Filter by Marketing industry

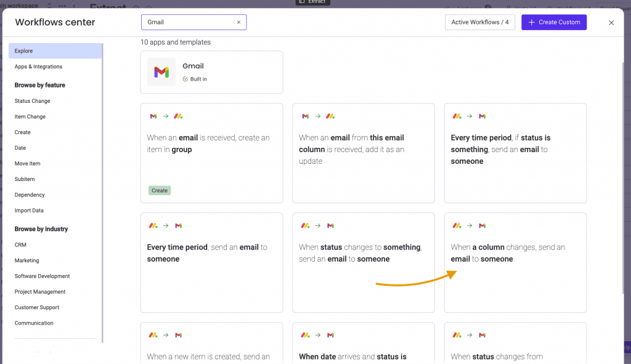pyautogui.click(x=26, y=261)
